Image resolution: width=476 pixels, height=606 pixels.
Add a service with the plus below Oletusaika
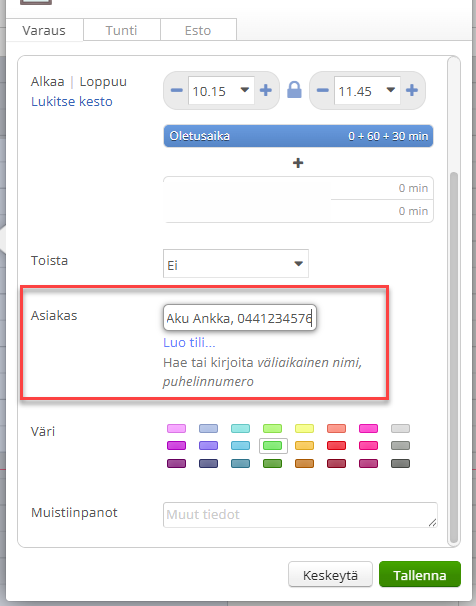click(298, 163)
